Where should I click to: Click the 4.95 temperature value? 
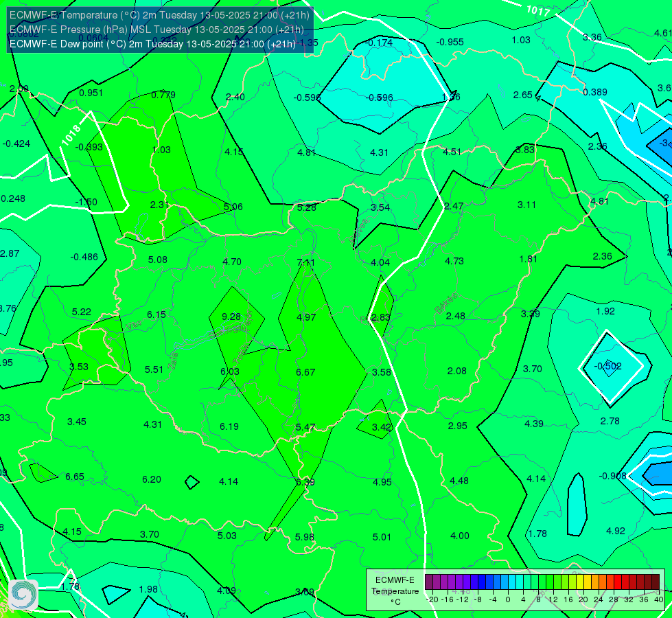(x=382, y=482)
